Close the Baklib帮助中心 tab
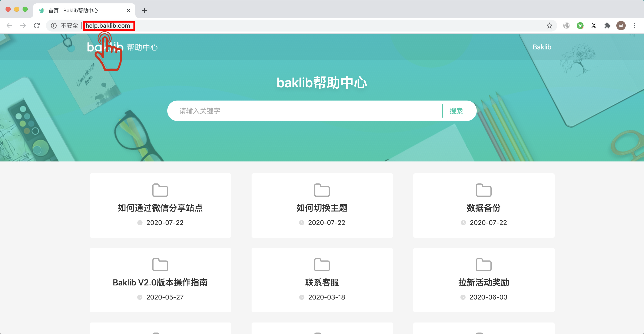 click(129, 10)
